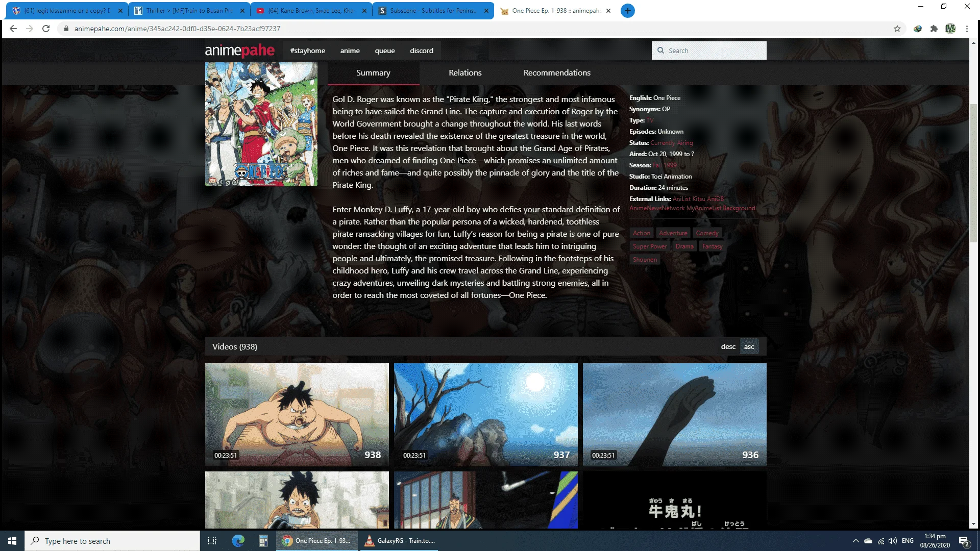980x551 pixels.
Task: Click the Fantasy genre tag
Action: pyautogui.click(x=712, y=246)
